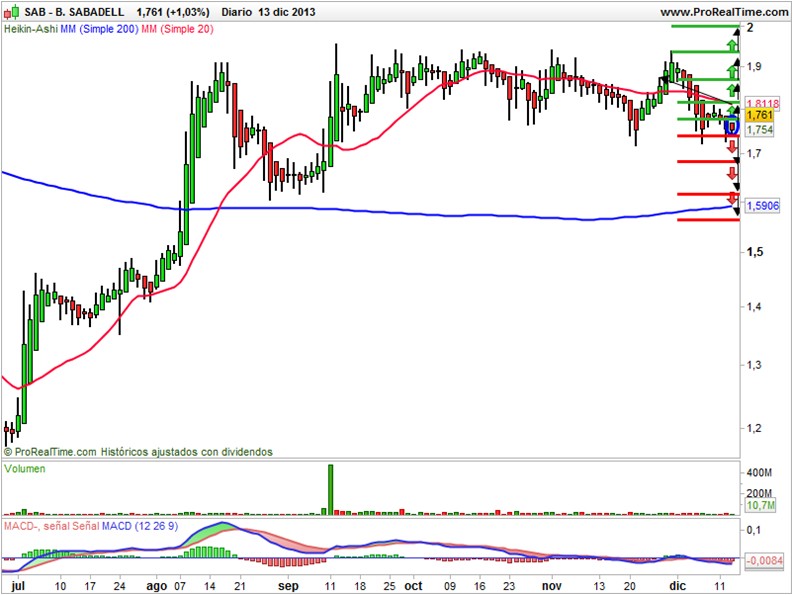The height and width of the screenshot is (595, 793).
Task: Open the www.ProRealTime.com link
Action: point(724,12)
